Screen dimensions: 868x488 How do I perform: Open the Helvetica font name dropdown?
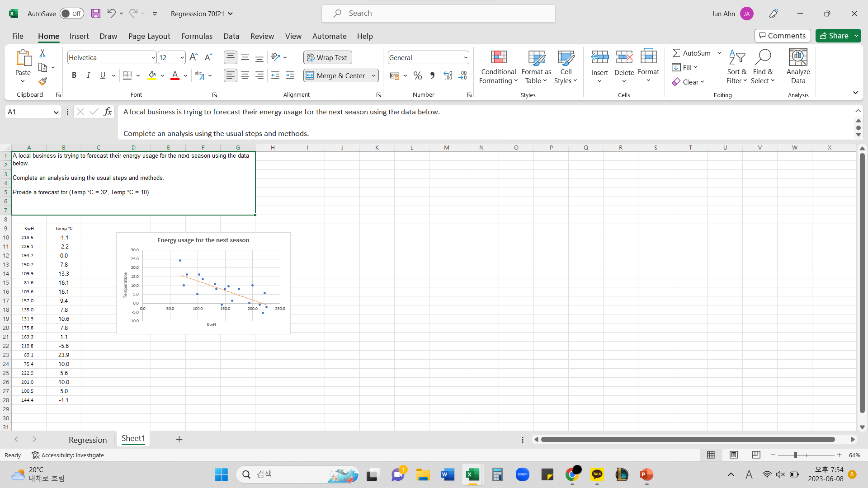153,57
